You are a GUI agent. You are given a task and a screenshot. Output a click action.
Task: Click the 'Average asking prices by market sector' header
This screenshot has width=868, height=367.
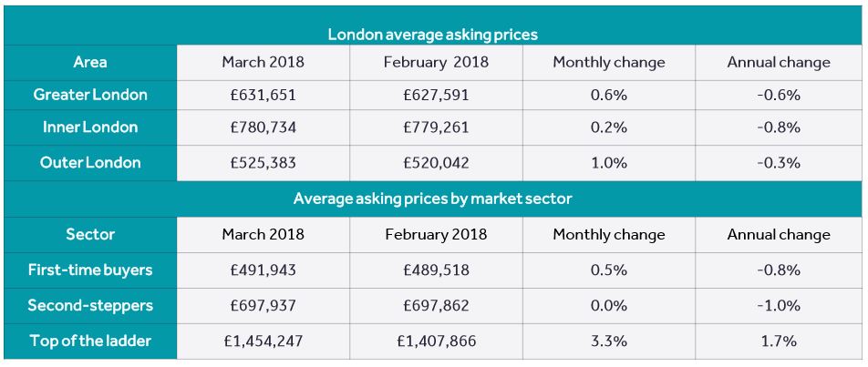coord(433,198)
